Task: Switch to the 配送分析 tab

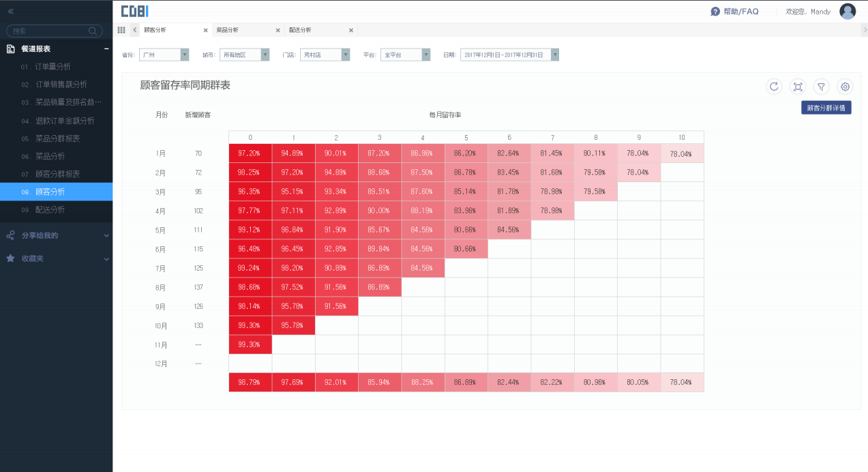Action: (x=300, y=30)
